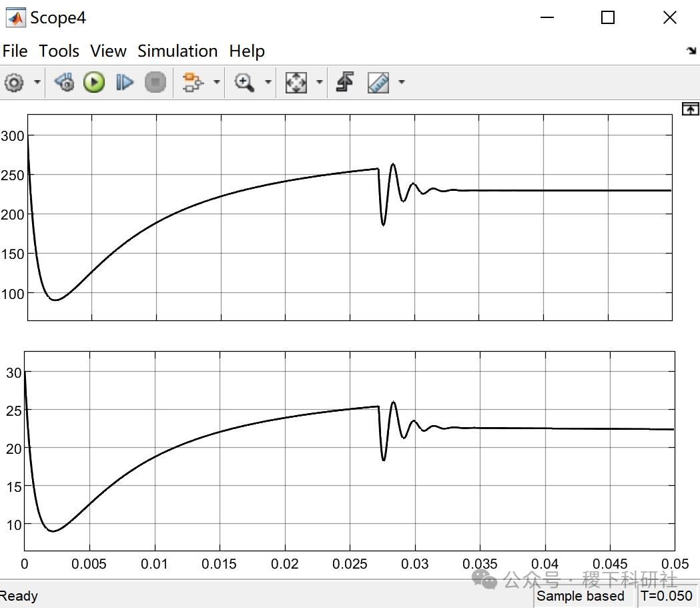Click the top plot oscillation curve peak
This screenshot has width=700, height=608.
coord(393,164)
